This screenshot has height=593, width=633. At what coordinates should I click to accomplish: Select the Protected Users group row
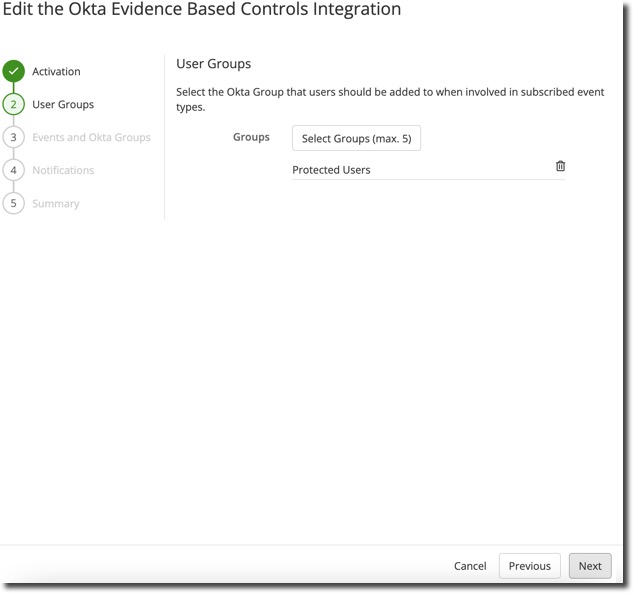428,170
